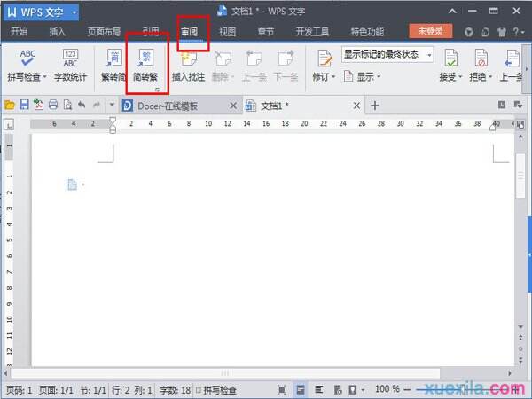
Task: Click 页码: 1 in status bar
Action: tap(19, 390)
